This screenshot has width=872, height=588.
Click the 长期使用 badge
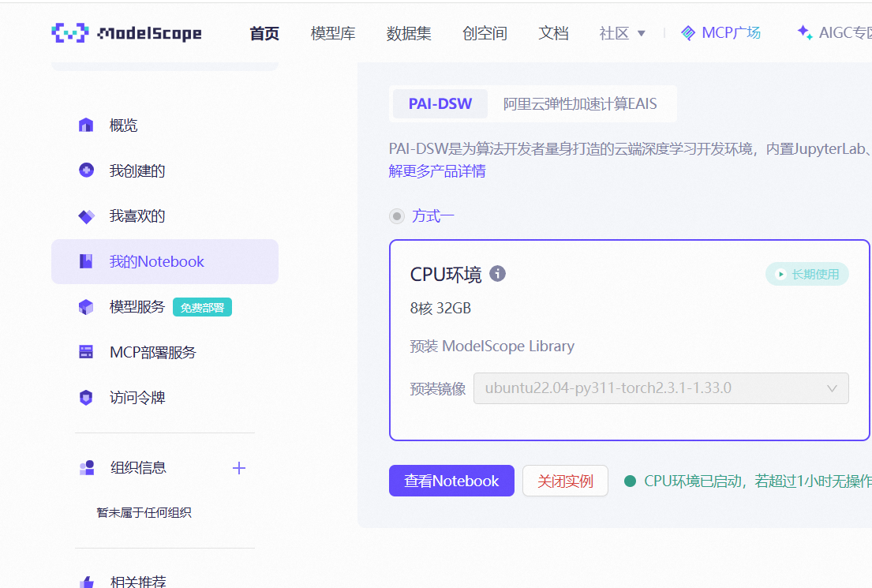coord(807,274)
